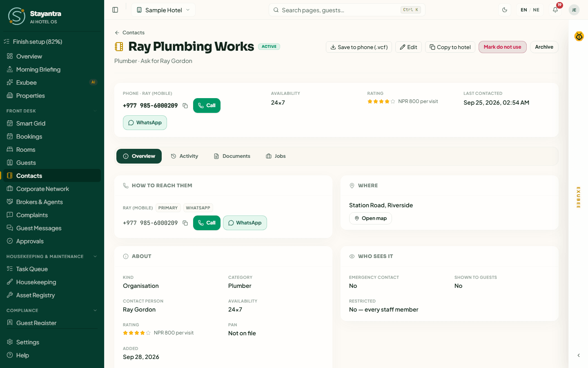Open Smart Grid in sidebar
Screen dimensions: 588x368
[x=52, y=123]
